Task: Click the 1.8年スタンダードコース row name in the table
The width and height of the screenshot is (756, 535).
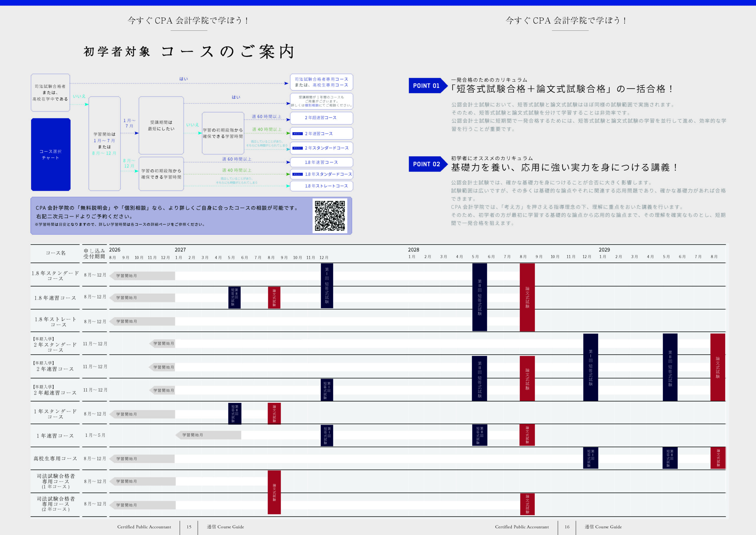Action: [x=55, y=275]
